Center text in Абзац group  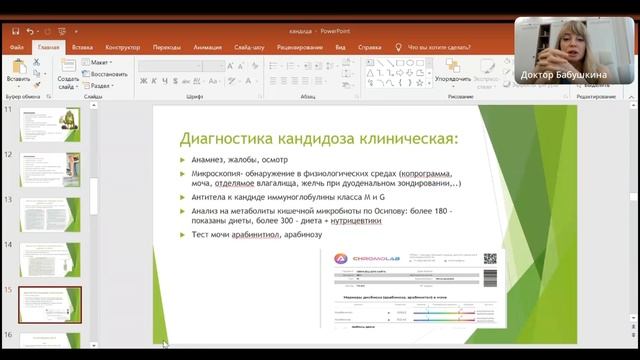click(x=284, y=81)
